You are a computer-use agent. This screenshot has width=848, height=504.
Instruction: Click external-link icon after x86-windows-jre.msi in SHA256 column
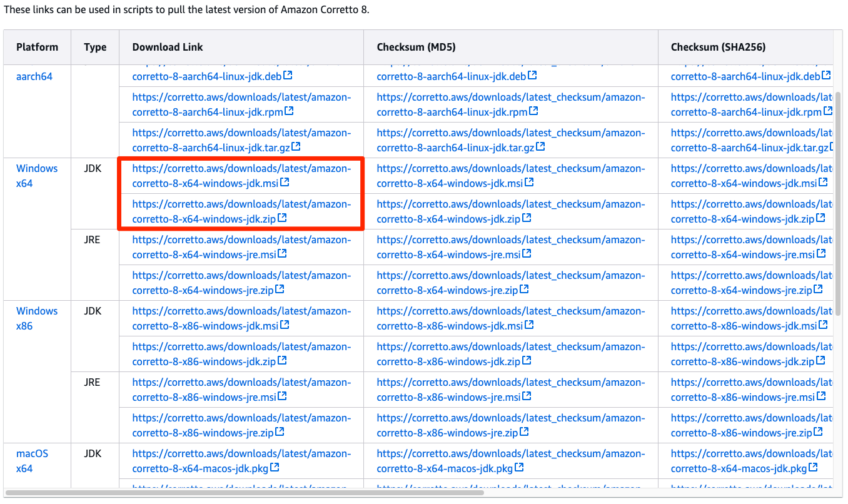[x=821, y=396]
